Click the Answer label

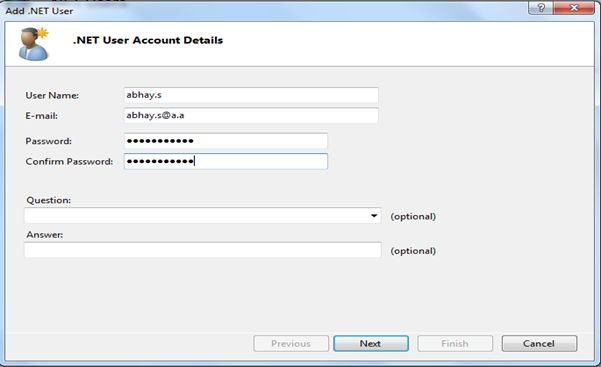tap(44, 235)
